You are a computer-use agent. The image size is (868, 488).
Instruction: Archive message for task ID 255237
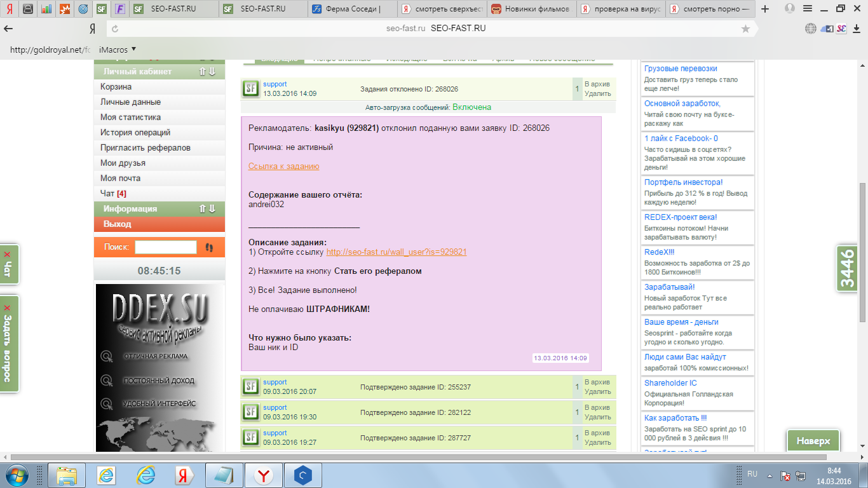(597, 383)
